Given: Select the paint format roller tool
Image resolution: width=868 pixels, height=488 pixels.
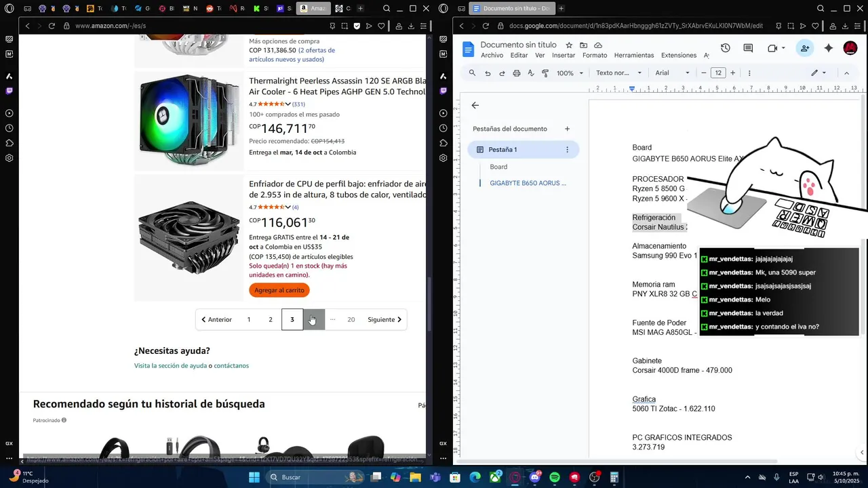Looking at the screenshot, I should coord(545,73).
